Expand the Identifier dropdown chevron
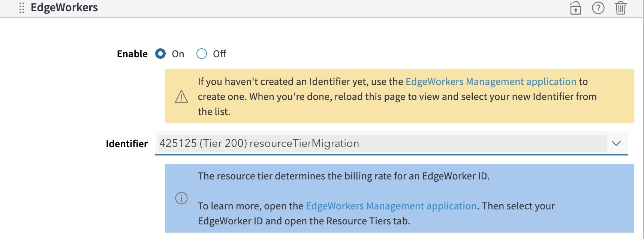The width and height of the screenshot is (644, 239). point(616,143)
